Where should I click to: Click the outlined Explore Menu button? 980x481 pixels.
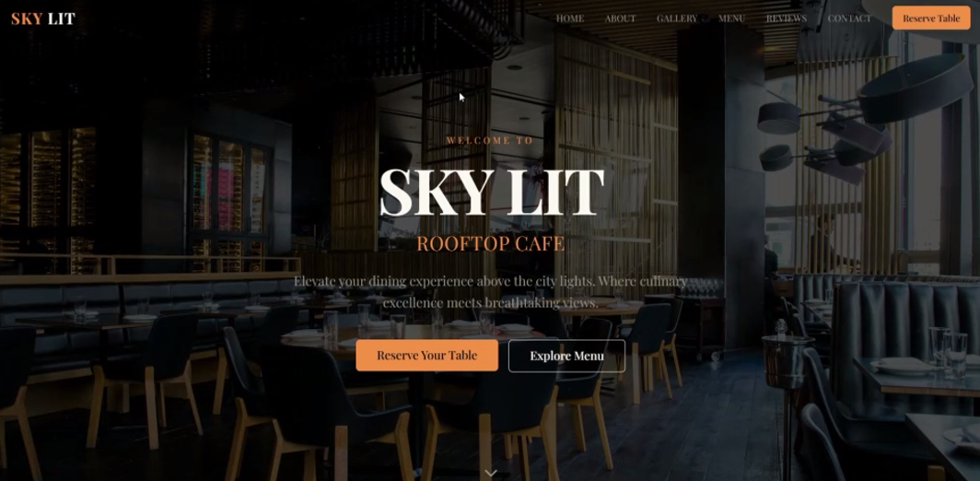coord(566,356)
